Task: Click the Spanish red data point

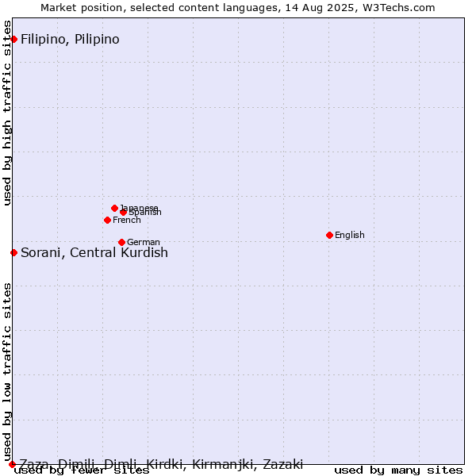Action: [123, 212]
